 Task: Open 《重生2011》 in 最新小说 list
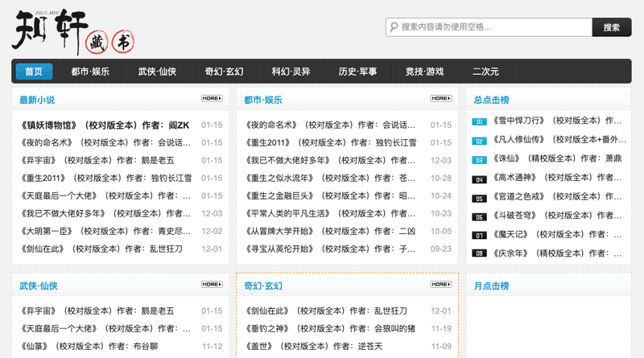tap(106, 178)
